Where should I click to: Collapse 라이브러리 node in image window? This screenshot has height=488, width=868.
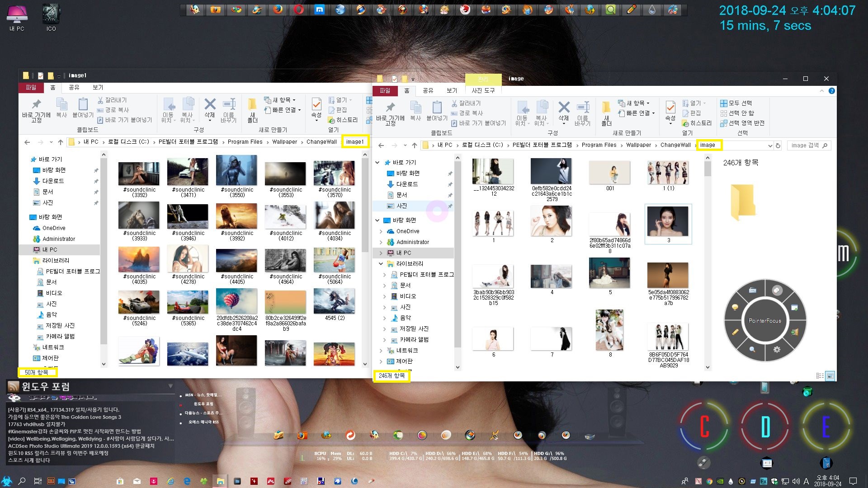click(x=381, y=264)
